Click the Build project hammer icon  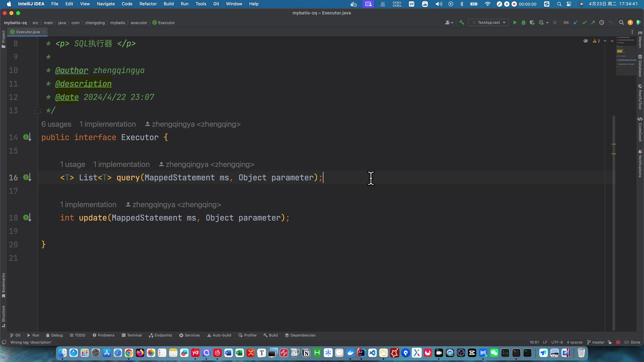point(462,22)
